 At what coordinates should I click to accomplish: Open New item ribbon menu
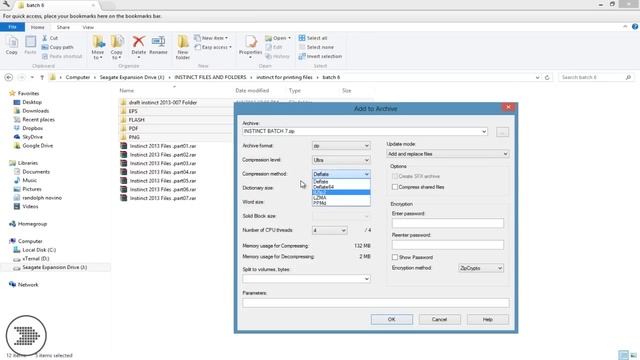pyautogui.click(x=211, y=38)
